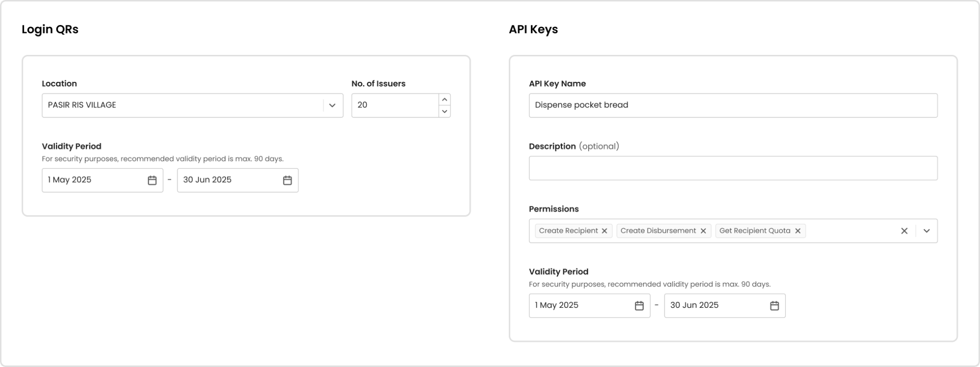
Task: Click the Login QRs end date field
Action: [238, 180]
